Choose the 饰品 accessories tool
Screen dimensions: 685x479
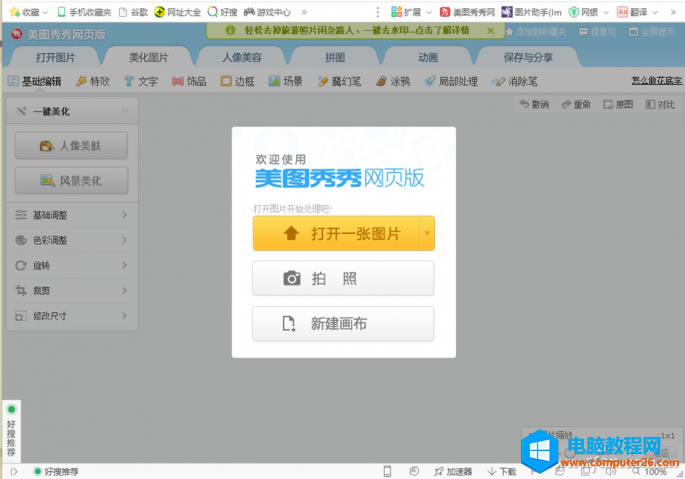(189, 80)
